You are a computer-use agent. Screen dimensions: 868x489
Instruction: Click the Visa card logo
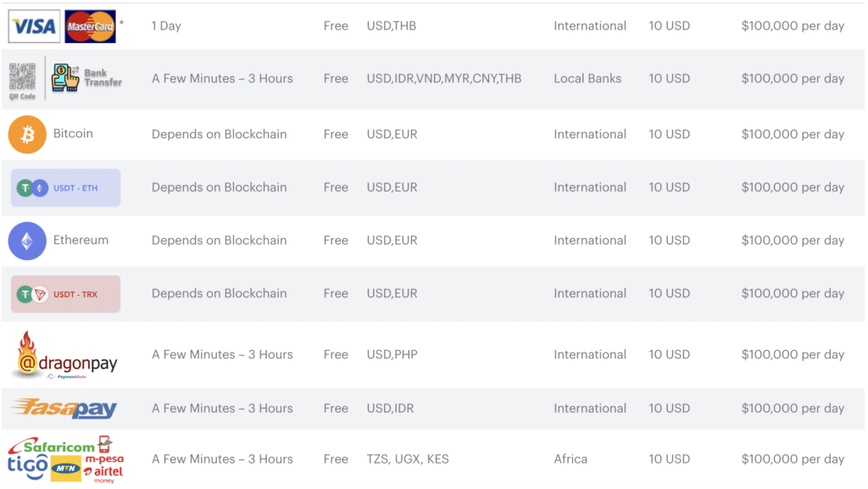[34, 26]
